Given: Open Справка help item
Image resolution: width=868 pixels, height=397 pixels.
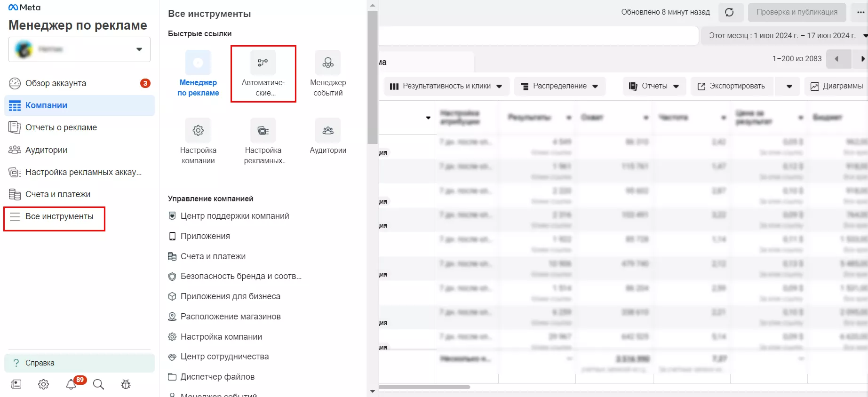Looking at the screenshot, I should click(x=80, y=363).
